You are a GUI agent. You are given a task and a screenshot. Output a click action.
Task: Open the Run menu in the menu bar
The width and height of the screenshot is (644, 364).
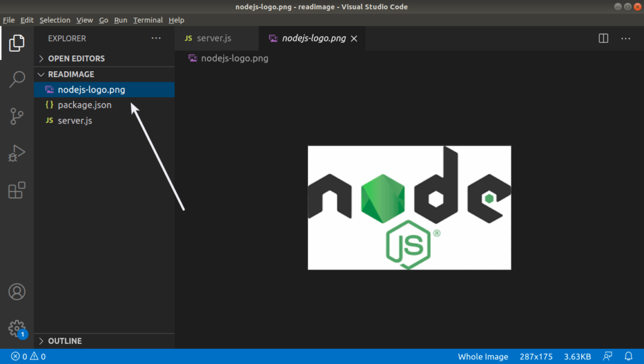click(x=120, y=20)
